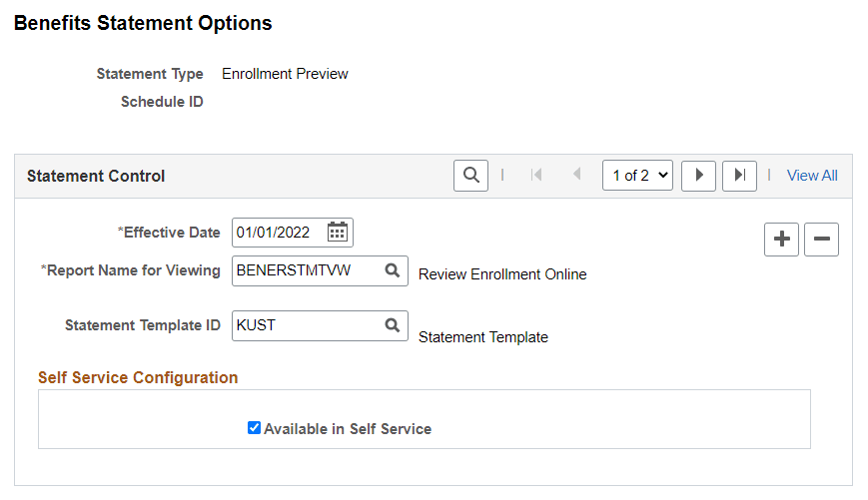Image resolution: width=868 pixels, height=500 pixels.
Task: Click the Review Enrollment Online description text
Action: tap(502, 274)
